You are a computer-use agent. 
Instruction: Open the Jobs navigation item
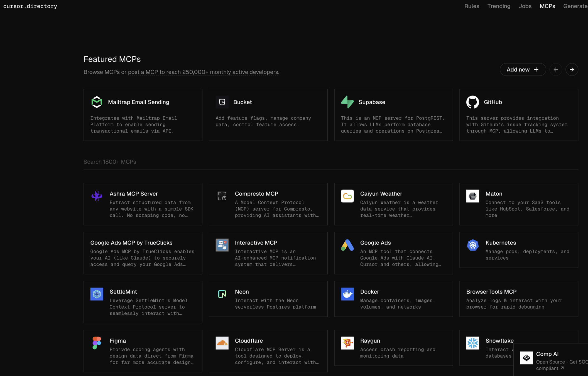coord(525,6)
